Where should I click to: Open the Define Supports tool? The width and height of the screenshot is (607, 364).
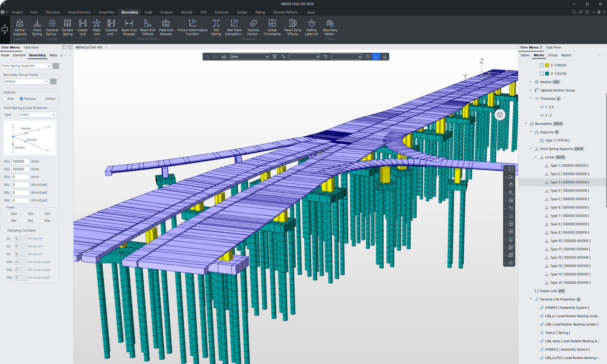[x=20, y=28]
